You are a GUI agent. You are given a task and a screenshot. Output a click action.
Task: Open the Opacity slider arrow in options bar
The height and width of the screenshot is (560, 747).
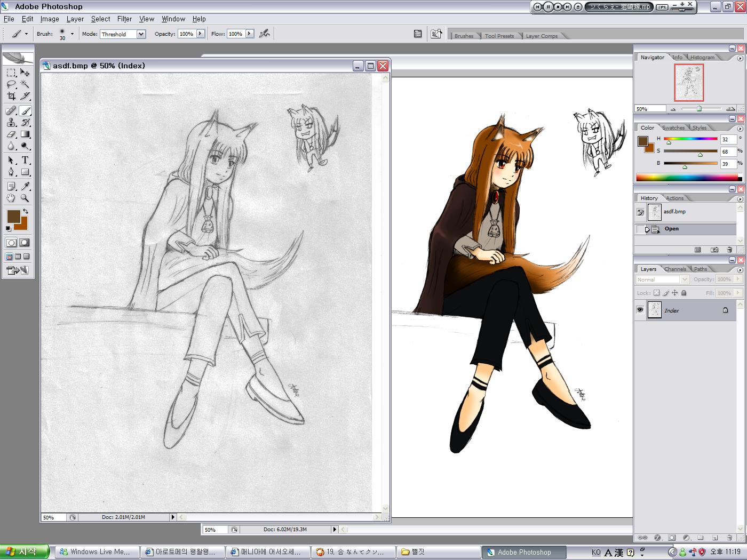pos(201,34)
